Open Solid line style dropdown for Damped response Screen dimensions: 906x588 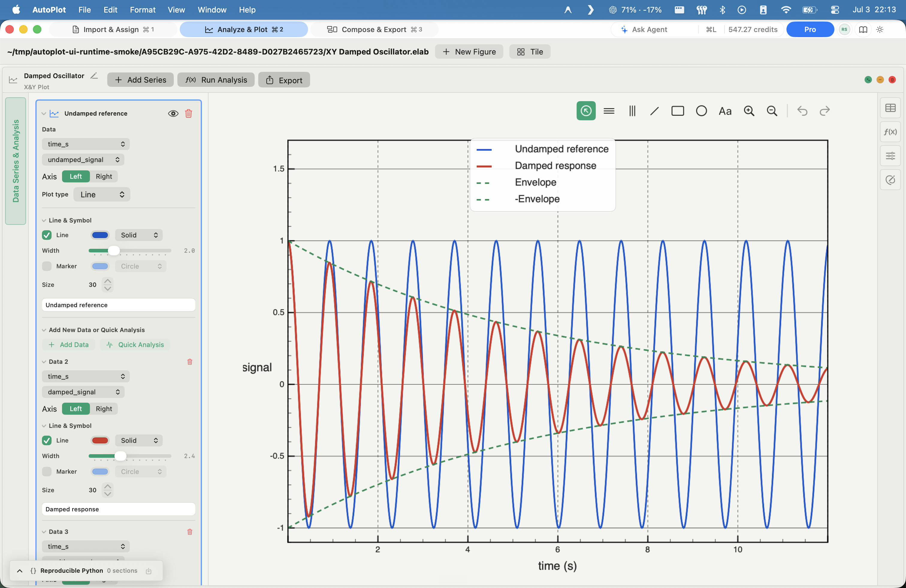[x=138, y=440]
